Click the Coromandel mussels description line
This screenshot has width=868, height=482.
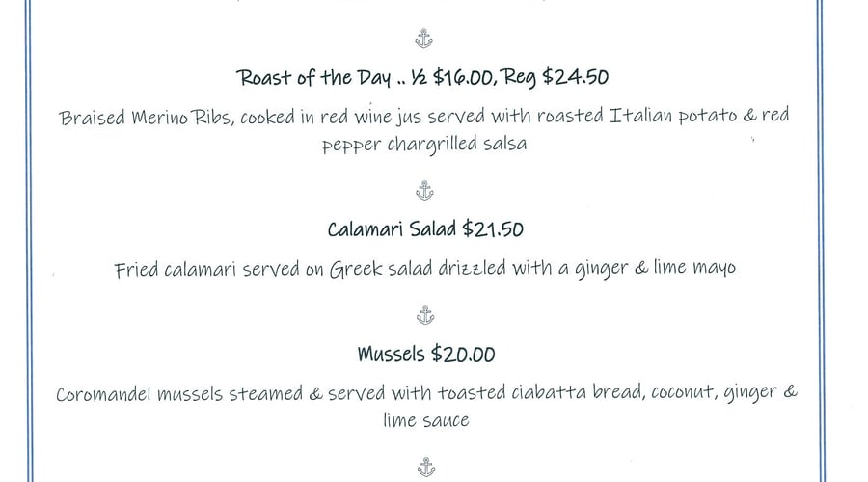425,393
